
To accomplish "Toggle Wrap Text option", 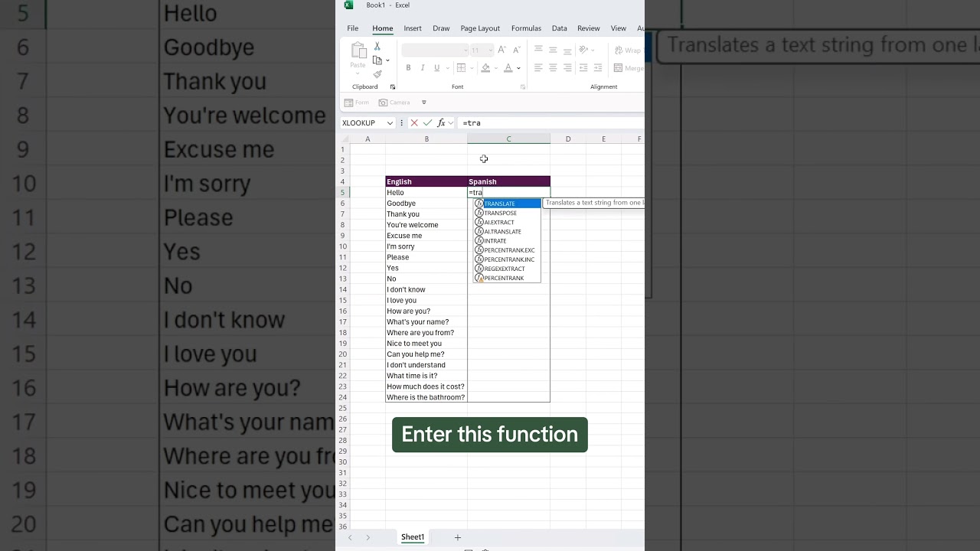I will click(x=628, y=51).
